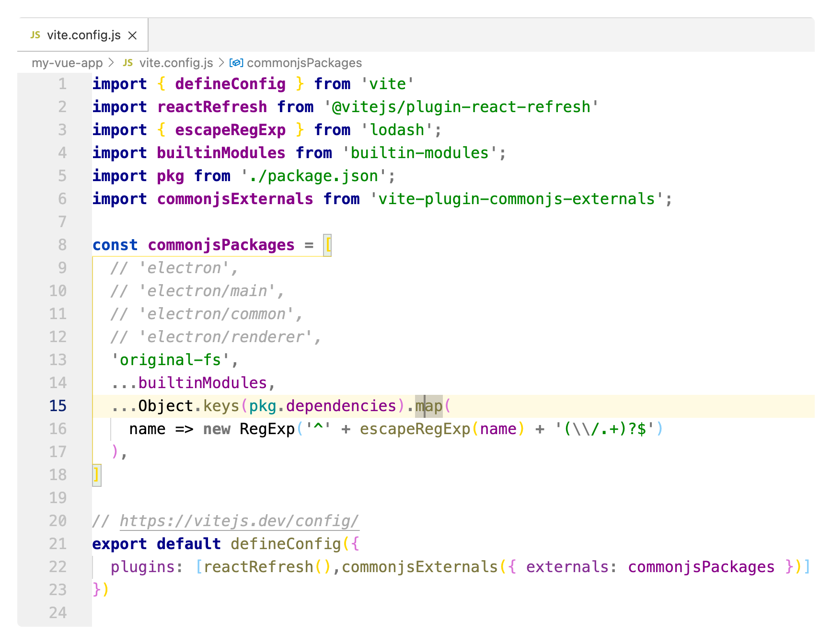Click '@vitejs/plugin-react-refresh' string
The width and height of the screenshot is (832, 644).
click(461, 107)
